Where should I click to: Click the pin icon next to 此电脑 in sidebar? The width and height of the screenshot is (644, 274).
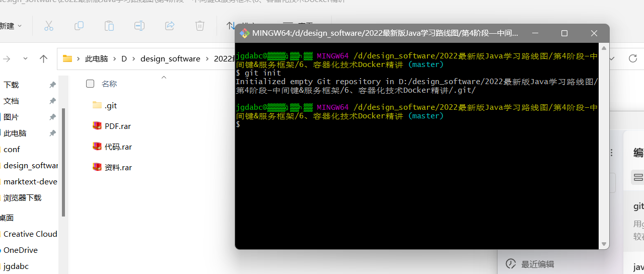(x=52, y=133)
